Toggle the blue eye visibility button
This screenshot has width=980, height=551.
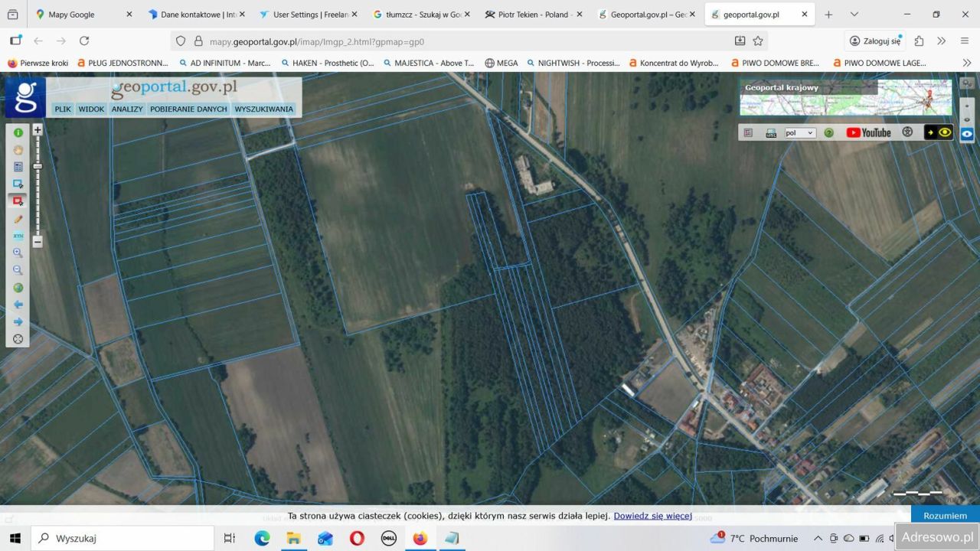(x=967, y=134)
